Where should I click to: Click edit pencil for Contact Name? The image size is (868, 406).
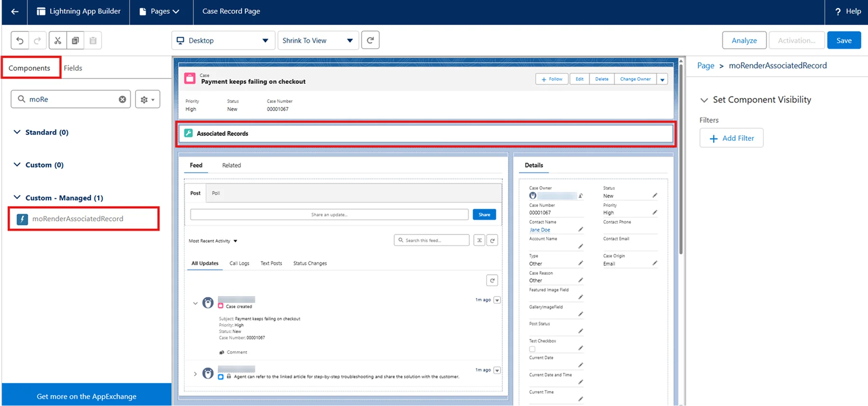click(x=581, y=230)
